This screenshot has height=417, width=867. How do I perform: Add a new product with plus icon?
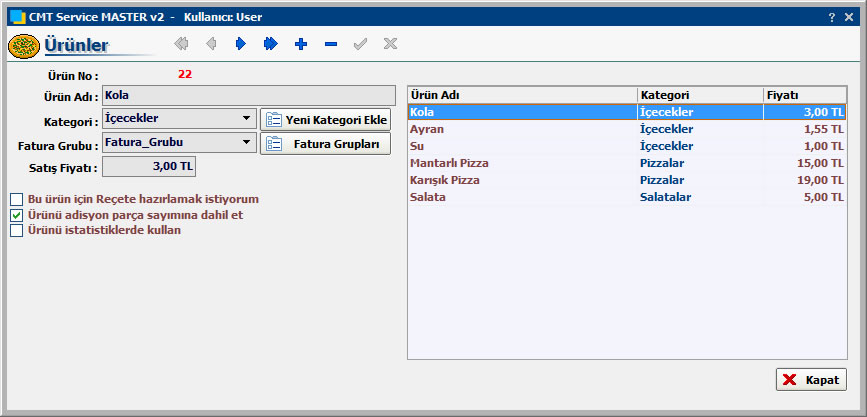click(300, 44)
